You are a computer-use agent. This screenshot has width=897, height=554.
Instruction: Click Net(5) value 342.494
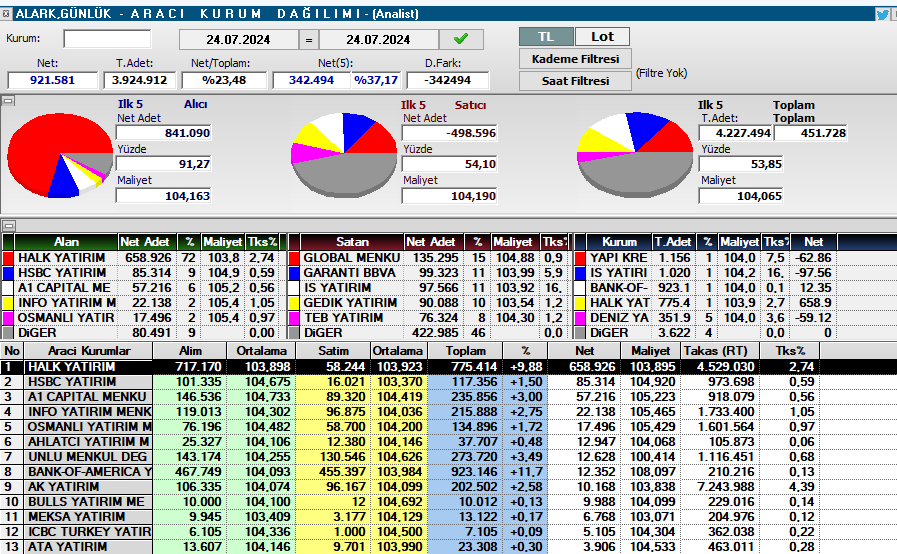coord(311,80)
